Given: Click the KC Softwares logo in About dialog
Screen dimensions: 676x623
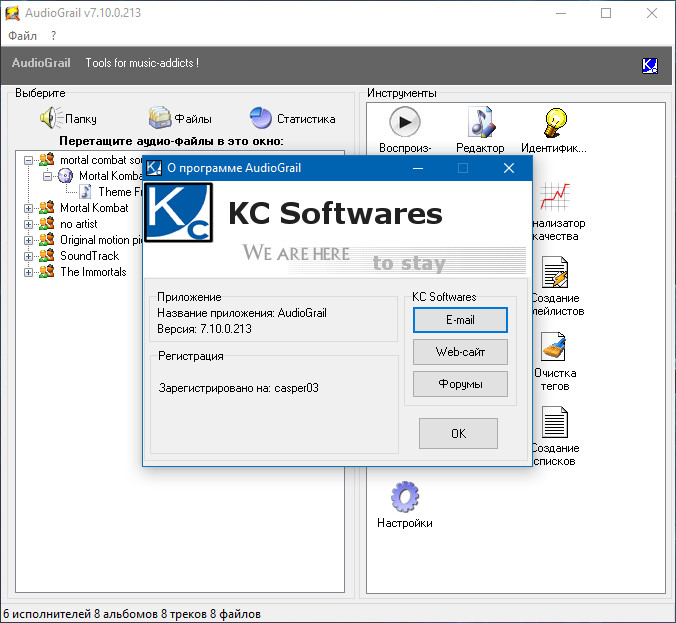Looking at the screenshot, I should [x=178, y=212].
